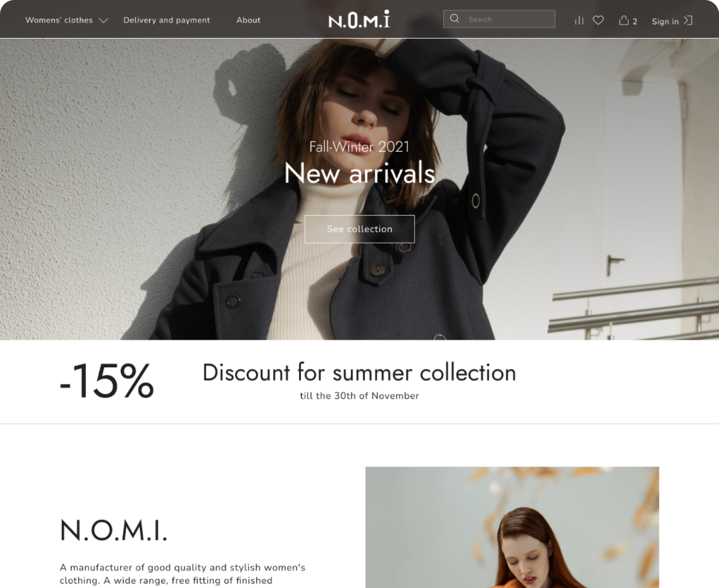Click the cart item count 2

point(635,21)
